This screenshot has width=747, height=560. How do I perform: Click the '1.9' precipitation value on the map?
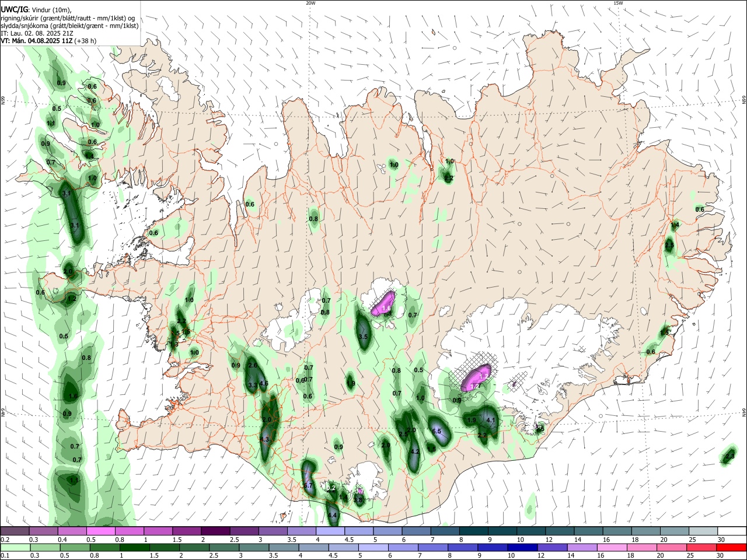click(472, 420)
